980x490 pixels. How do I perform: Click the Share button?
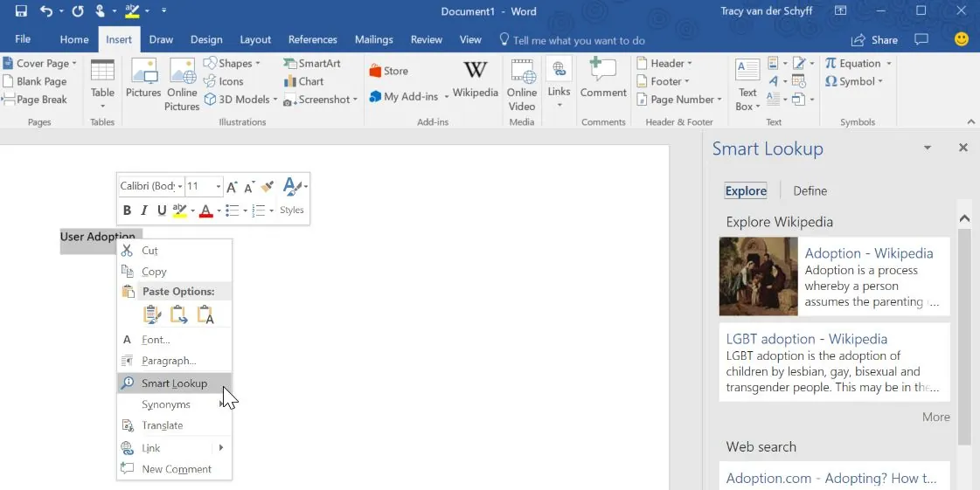point(874,40)
